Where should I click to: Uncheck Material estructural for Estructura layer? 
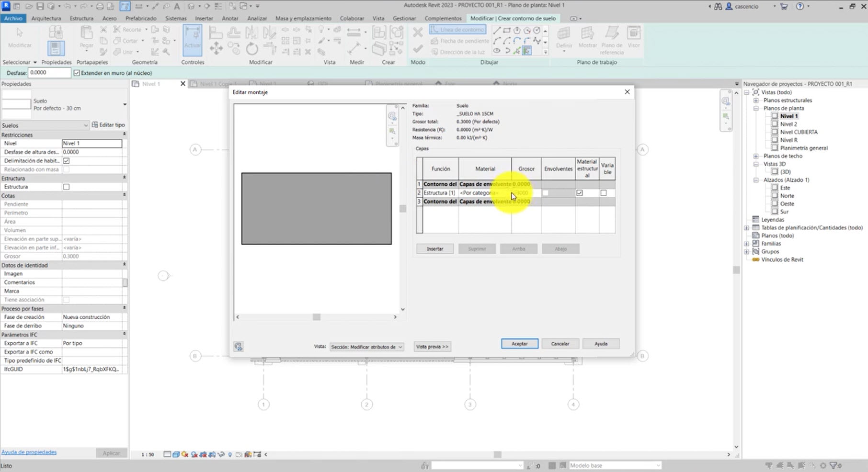580,193
